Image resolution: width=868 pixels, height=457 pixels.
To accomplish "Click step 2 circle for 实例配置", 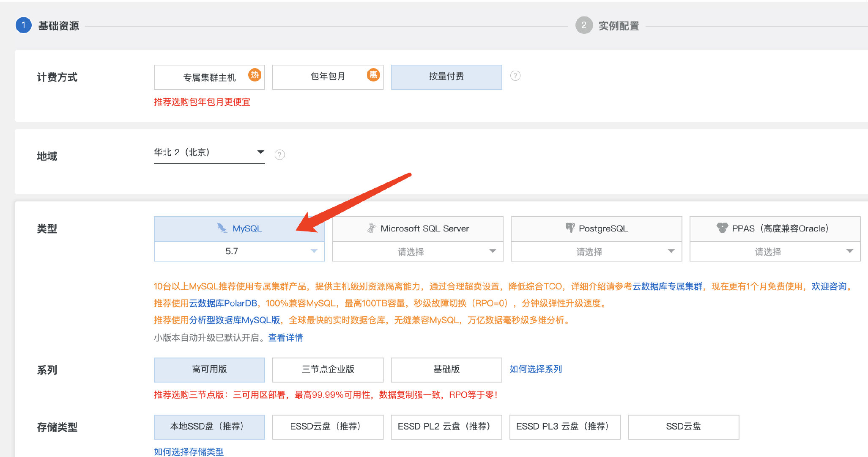I will click(584, 25).
